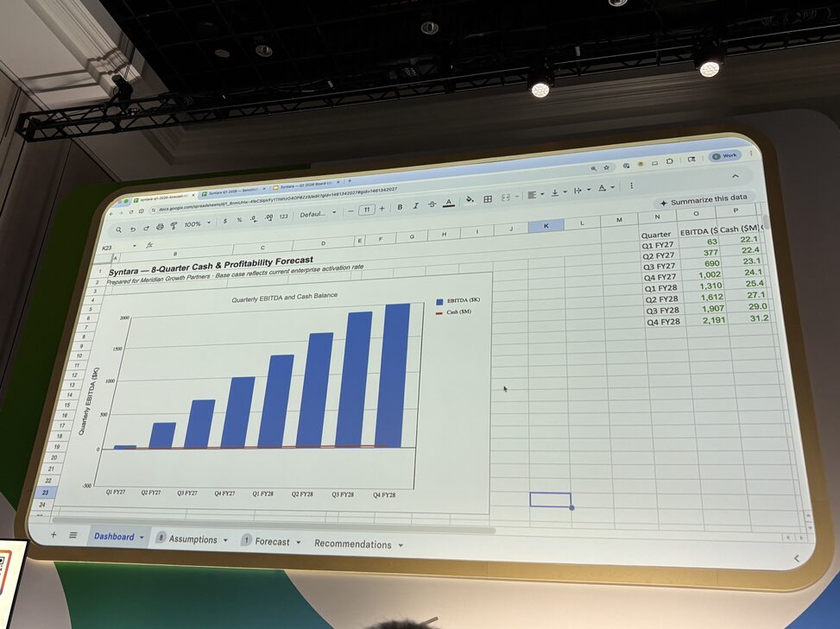The width and height of the screenshot is (840, 629).
Task: Click the print icon
Action: (160, 227)
